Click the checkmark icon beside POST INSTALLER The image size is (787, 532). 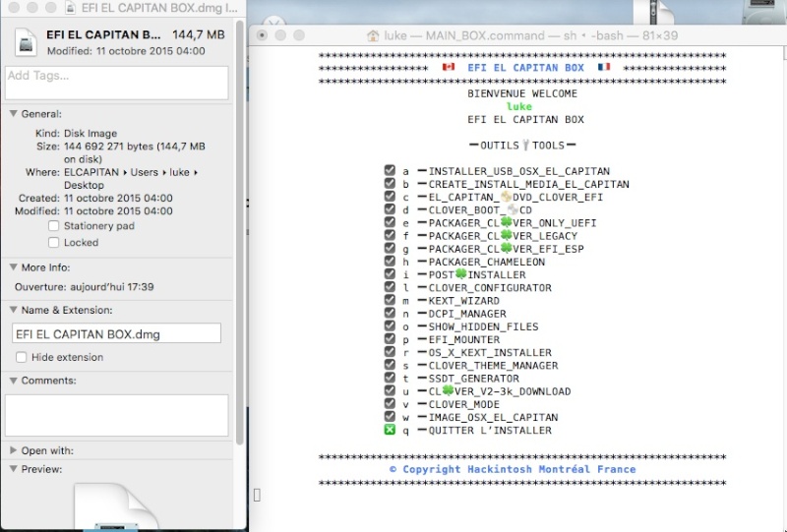tap(390, 274)
